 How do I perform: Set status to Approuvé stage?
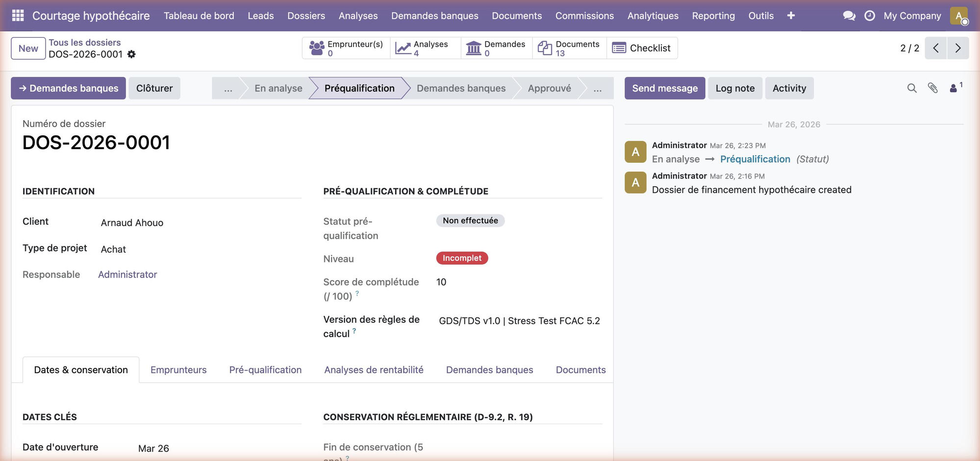[549, 88]
